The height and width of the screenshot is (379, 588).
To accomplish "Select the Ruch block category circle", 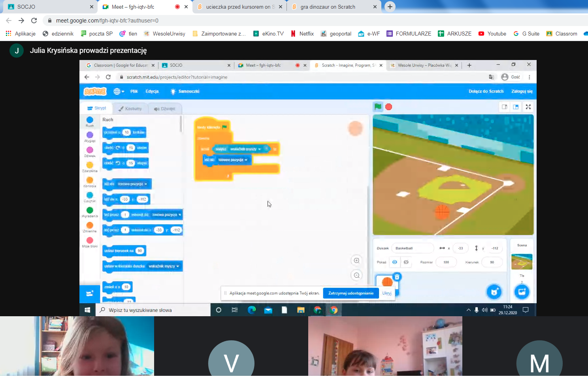I will pos(90,120).
